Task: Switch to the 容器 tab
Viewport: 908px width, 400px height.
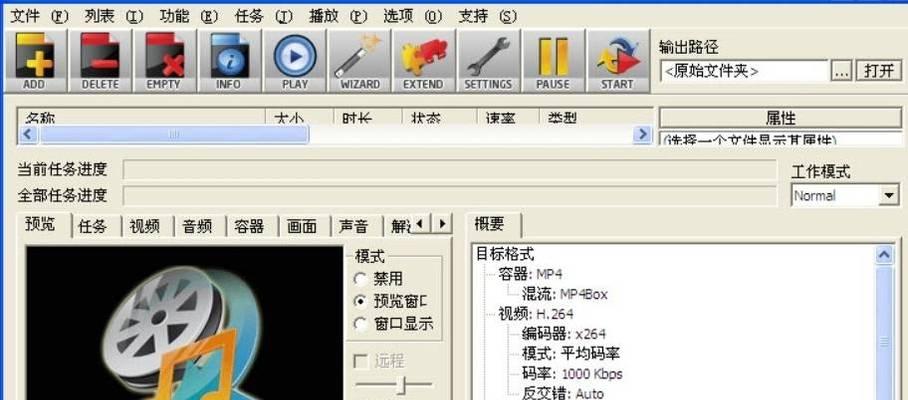Action: pyautogui.click(x=252, y=227)
